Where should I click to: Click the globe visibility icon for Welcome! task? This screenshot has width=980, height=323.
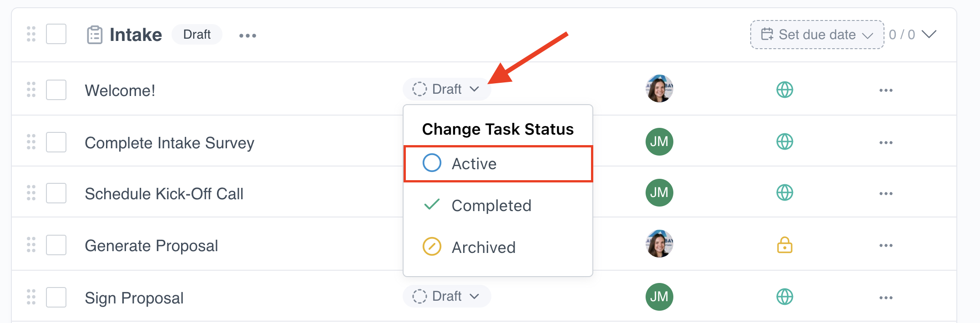point(784,90)
